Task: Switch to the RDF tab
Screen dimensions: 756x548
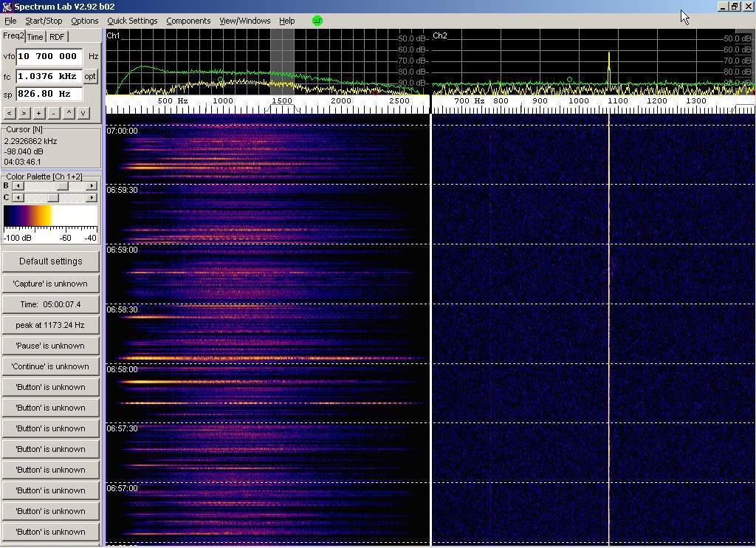Action: coord(57,37)
